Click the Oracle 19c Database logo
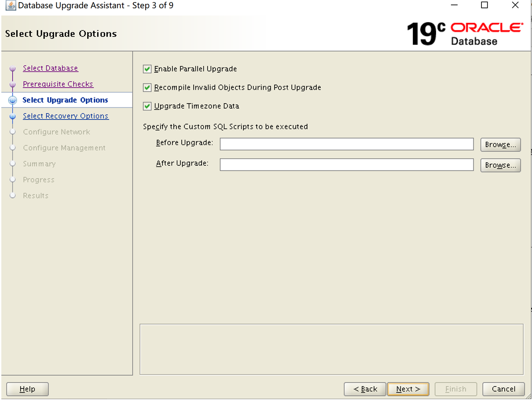This screenshot has height=400, width=532. click(x=465, y=33)
